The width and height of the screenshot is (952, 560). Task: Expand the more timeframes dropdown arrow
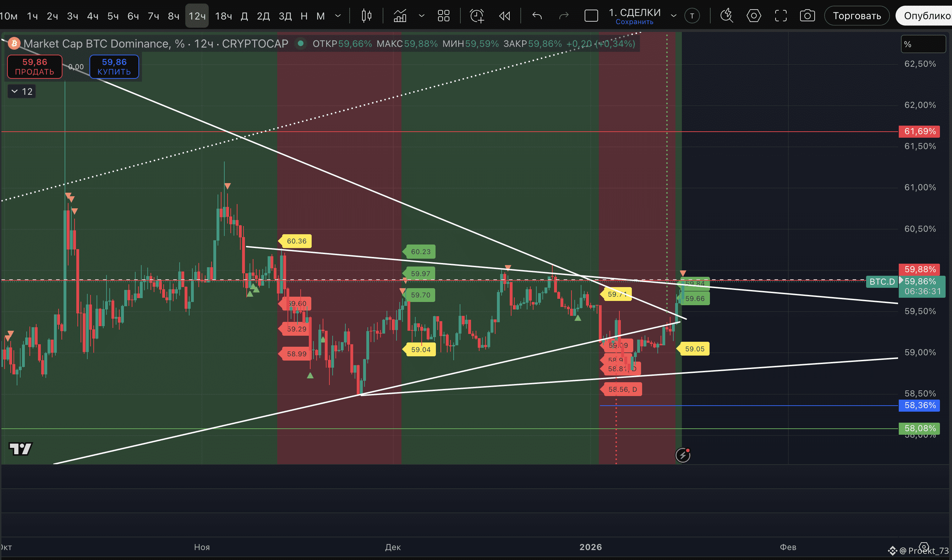338,16
